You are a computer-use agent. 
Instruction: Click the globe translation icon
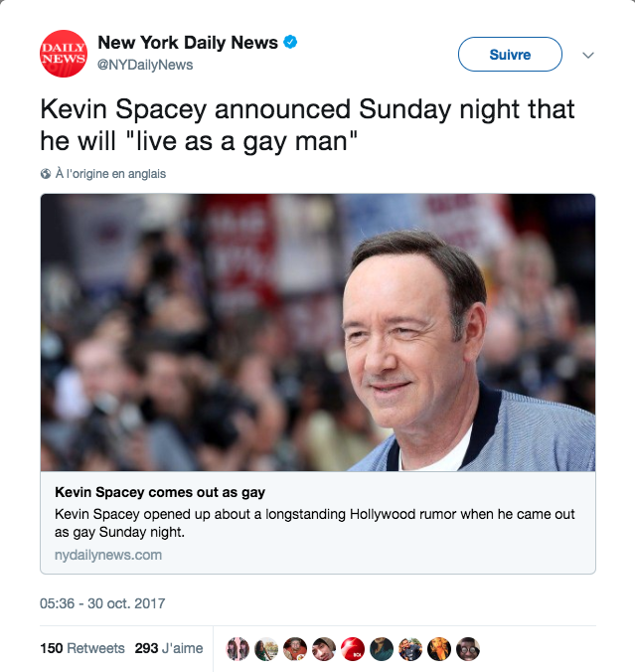pos(46,174)
